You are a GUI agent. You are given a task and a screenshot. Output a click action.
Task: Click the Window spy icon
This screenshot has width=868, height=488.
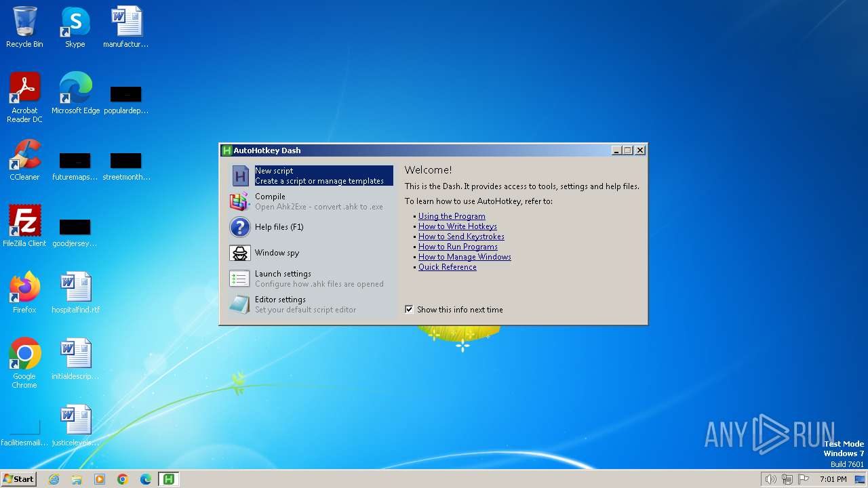coord(240,253)
